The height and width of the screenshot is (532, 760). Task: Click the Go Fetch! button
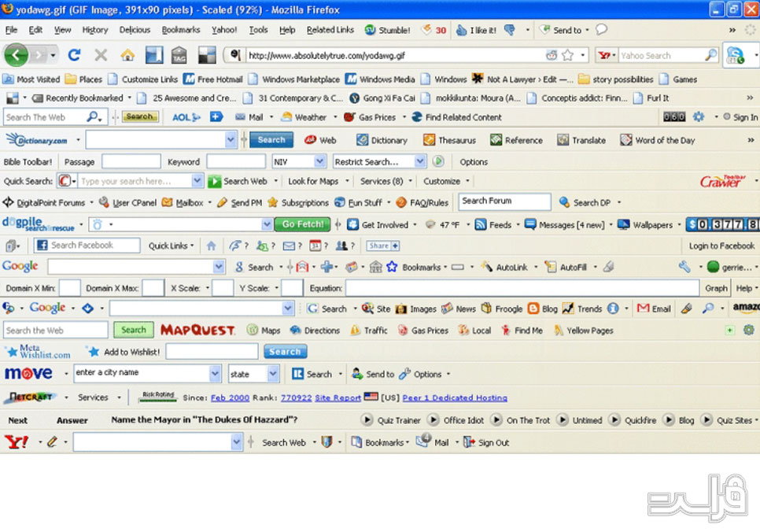pyautogui.click(x=302, y=224)
